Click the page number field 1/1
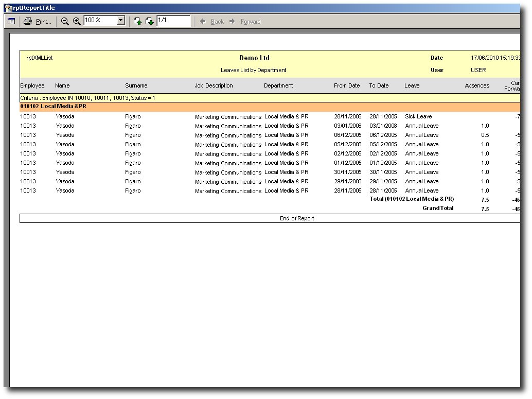The image size is (532, 399). (173, 21)
